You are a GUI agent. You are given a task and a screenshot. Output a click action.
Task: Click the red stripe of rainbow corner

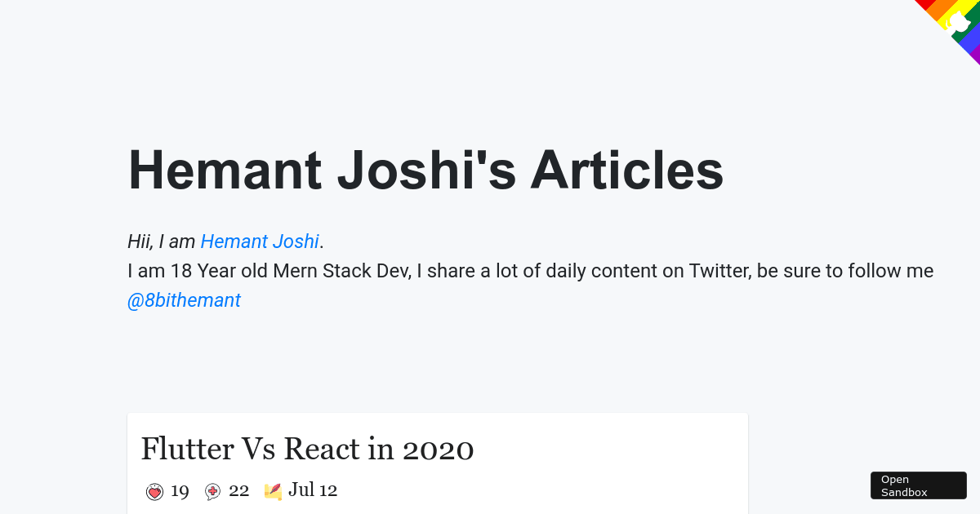click(926, 3)
